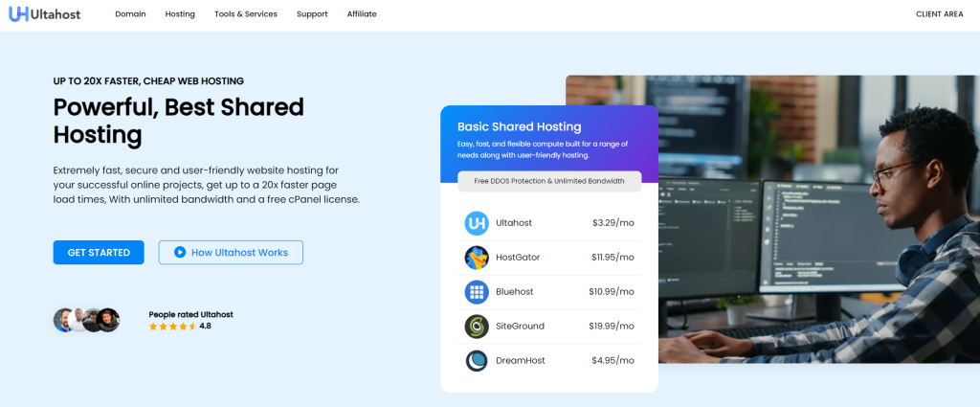
Task: Click the 4.8 rating value
Action: tap(205, 326)
